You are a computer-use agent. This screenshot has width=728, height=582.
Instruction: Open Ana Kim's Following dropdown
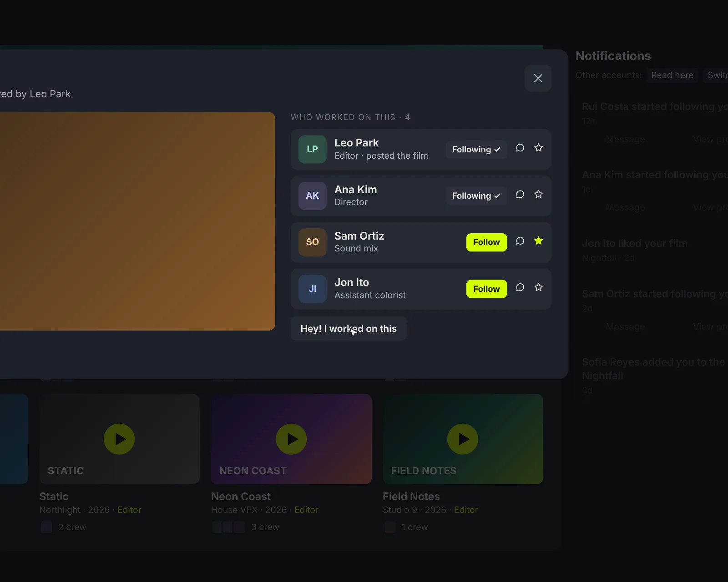coord(476,196)
